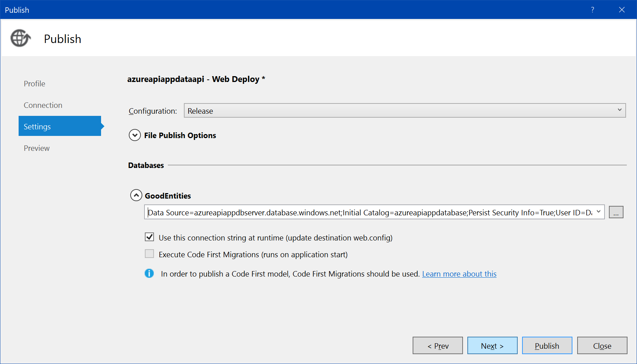Uncheck Use this connection string at runtime
This screenshot has height=364, width=637.
coord(150,237)
